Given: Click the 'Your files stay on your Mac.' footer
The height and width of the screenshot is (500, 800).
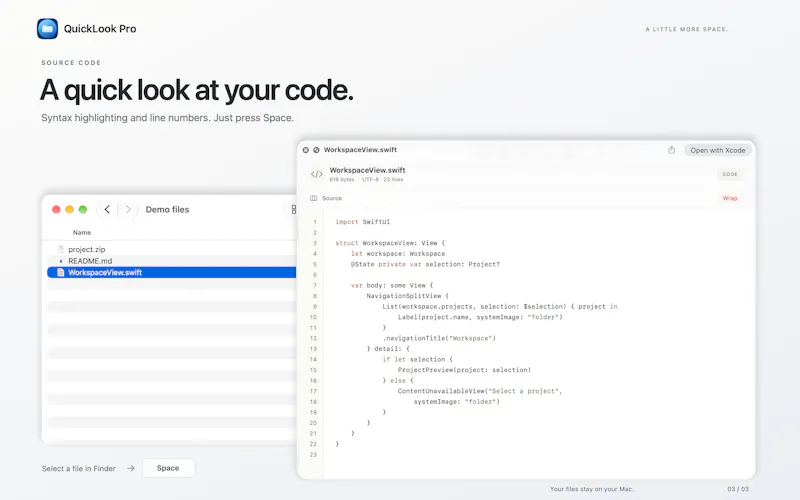Looking at the screenshot, I should (x=592, y=489).
